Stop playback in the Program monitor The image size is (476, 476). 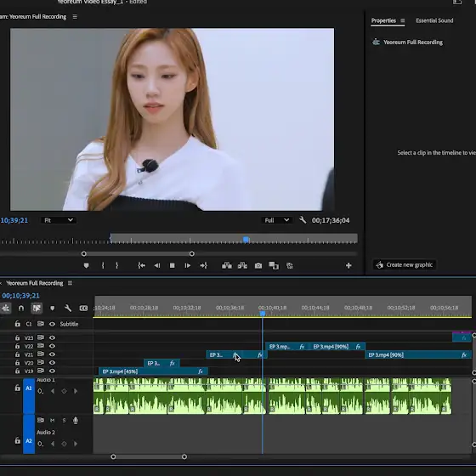tap(172, 265)
